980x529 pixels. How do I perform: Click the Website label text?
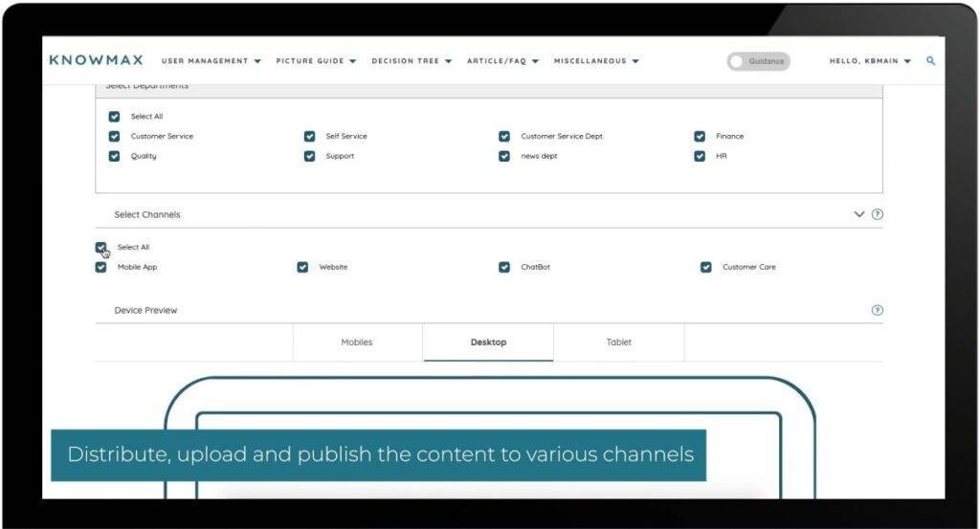coord(333,267)
